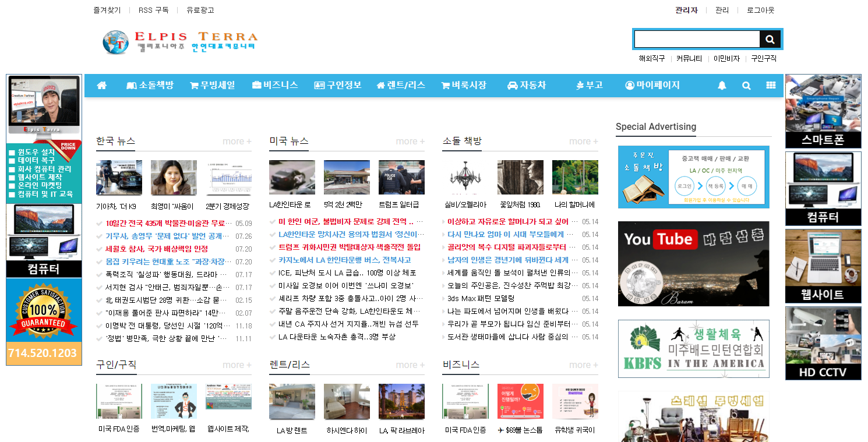Open the YouTube banner advertisement

point(693,263)
